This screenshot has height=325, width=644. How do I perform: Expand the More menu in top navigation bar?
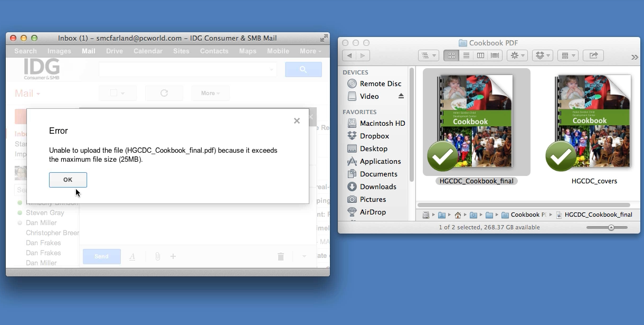pos(310,51)
